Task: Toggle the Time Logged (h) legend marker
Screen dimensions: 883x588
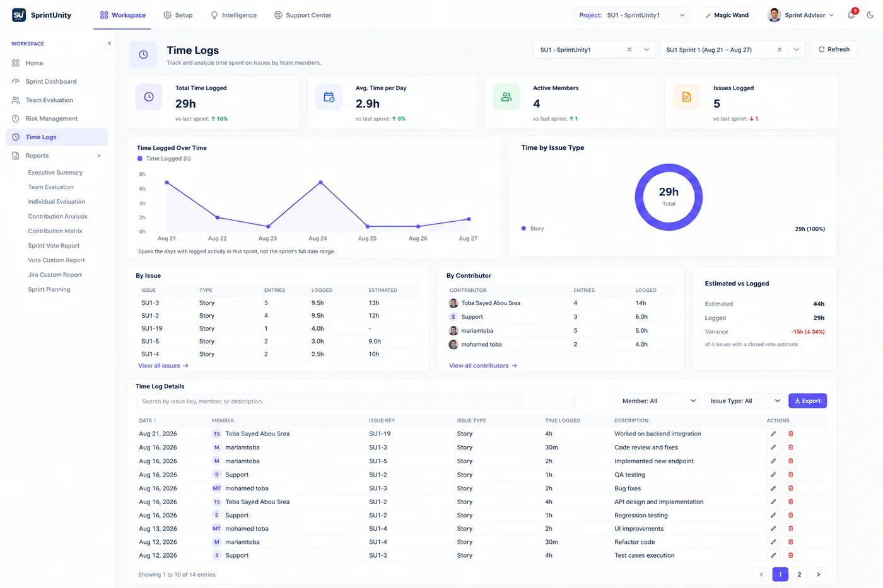Action: pyautogui.click(x=140, y=159)
